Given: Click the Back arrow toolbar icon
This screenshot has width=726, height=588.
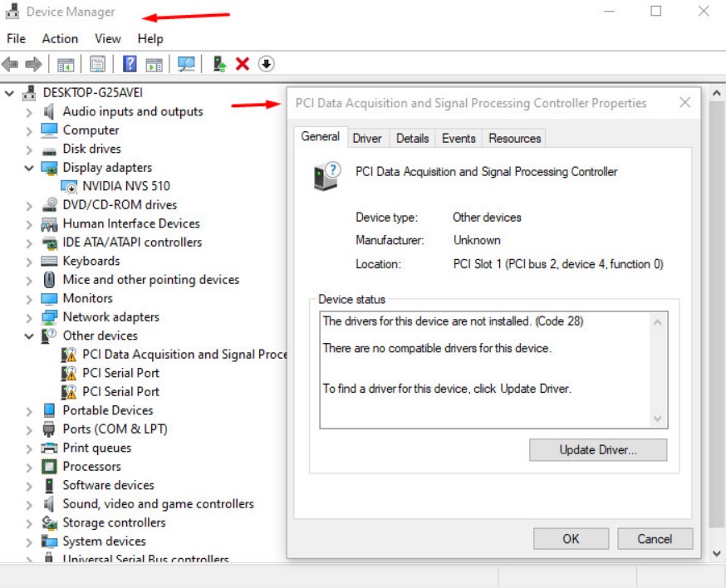Looking at the screenshot, I should pyautogui.click(x=10, y=64).
